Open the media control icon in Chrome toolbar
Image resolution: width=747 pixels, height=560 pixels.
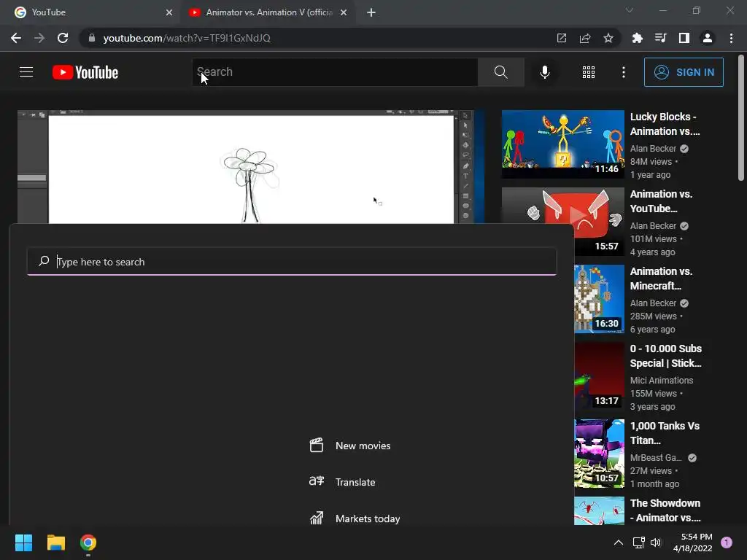click(660, 38)
